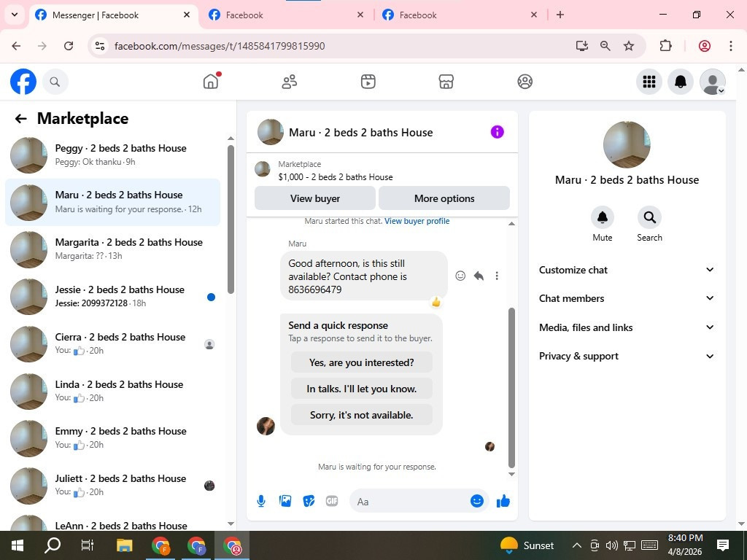Open Chrome three-dot menu
Viewport: 747px width, 560px height.
click(731, 46)
